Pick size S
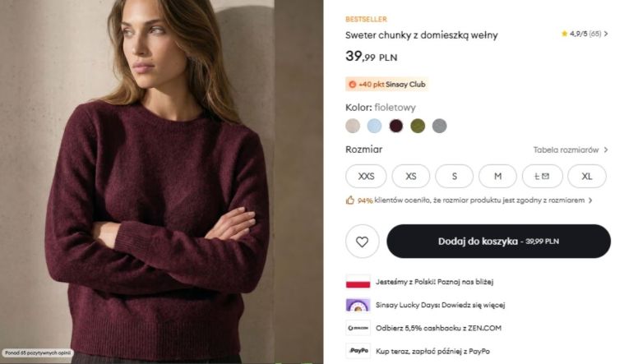This screenshot has width=624, height=364. (454, 176)
